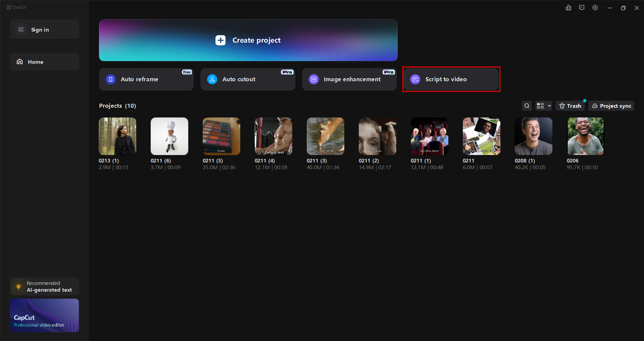Click the Auto cutout person icon
The height and width of the screenshot is (341, 644).
click(x=212, y=80)
